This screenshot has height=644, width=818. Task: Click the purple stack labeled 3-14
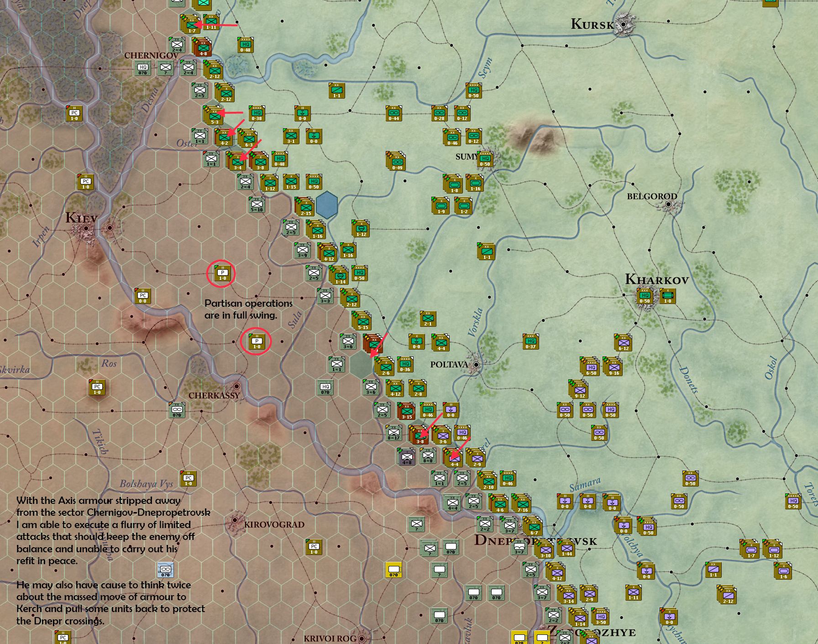tap(567, 595)
